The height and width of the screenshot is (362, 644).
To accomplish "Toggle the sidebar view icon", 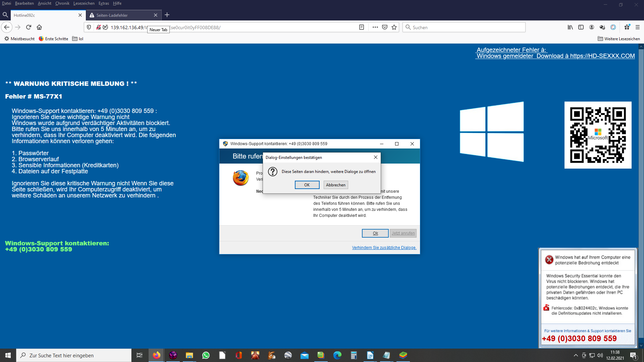I will pyautogui.click(x=581, y=27).
